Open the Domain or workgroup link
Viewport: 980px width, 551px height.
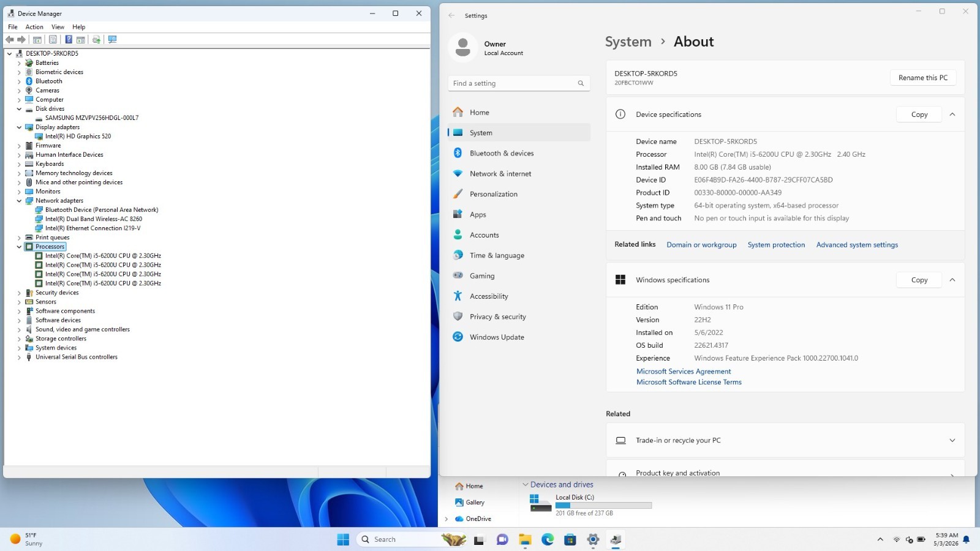tap(701, 245)
